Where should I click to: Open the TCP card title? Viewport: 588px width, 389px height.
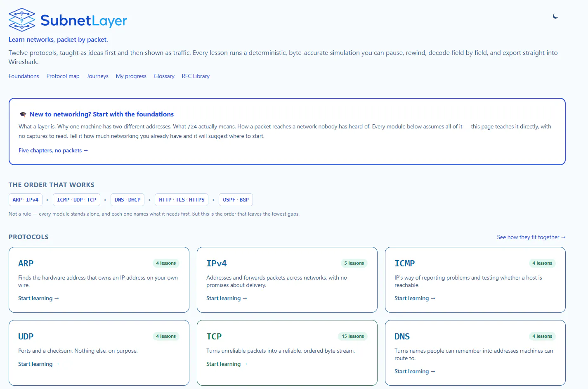point(214,337)
